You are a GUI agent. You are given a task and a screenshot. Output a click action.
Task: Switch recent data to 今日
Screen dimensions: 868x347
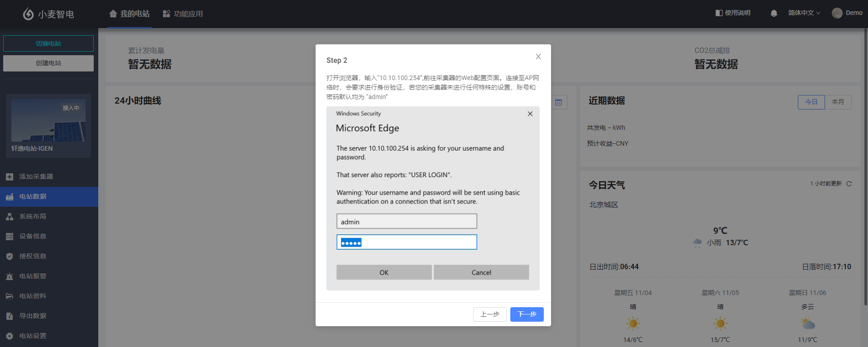pyautogui.click(x=811, y=102)
